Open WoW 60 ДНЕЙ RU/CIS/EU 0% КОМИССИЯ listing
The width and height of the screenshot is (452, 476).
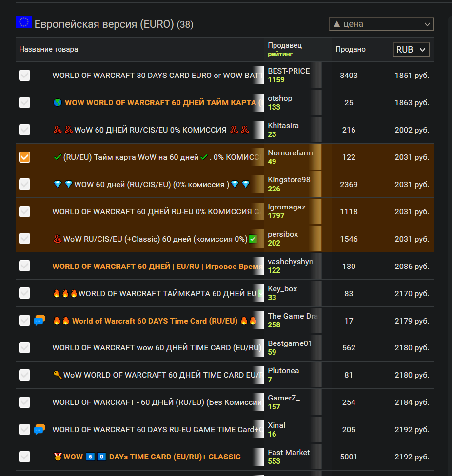(150, 130)
